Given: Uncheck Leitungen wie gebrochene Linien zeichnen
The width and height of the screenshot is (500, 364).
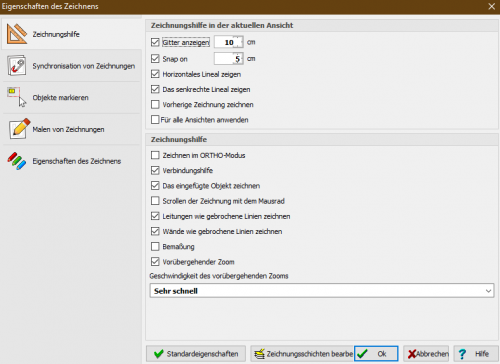Looking at the screenshot, I should (155, 216).
